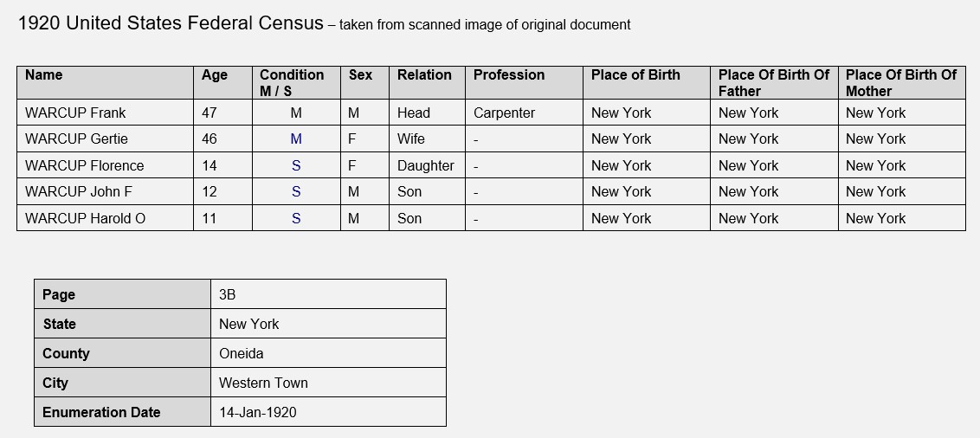This screenshot has height=438, width=980.
Task: Click the Name column header
Action: click(105, 82)
